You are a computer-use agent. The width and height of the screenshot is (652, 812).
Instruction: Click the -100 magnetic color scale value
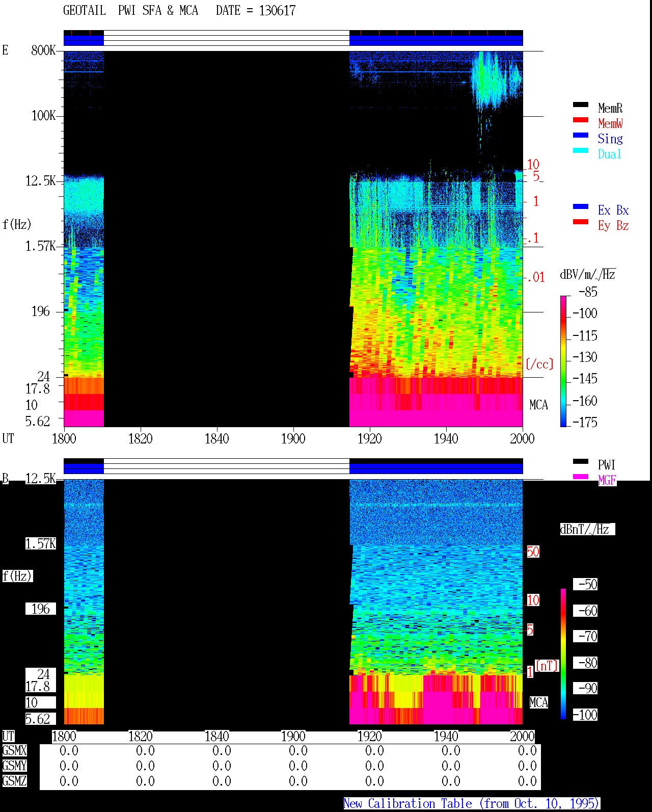(585, 715)
